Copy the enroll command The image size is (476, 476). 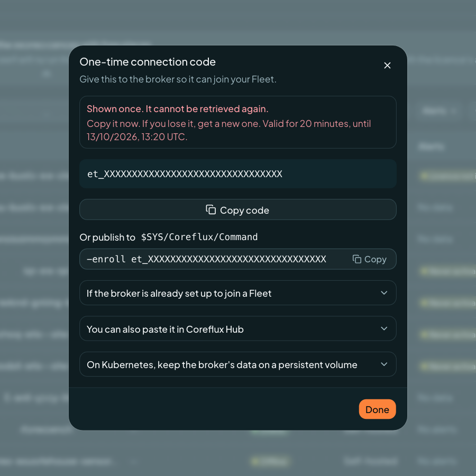[370, 259]
